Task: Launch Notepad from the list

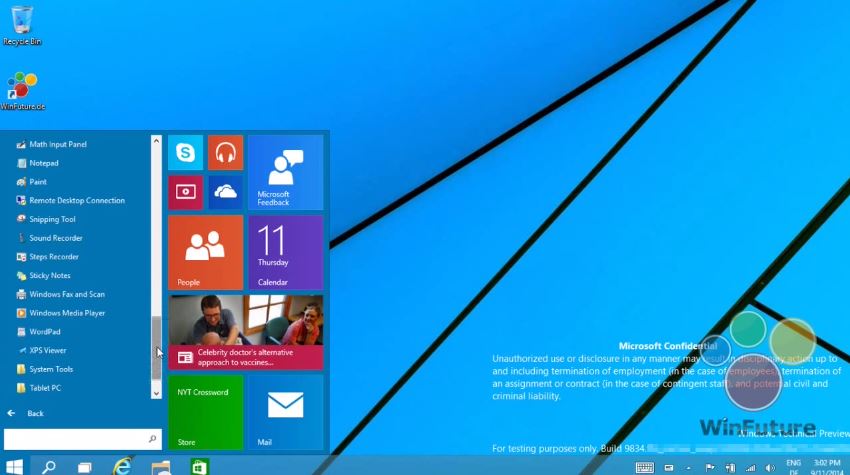Action: [x=37, y=163]
